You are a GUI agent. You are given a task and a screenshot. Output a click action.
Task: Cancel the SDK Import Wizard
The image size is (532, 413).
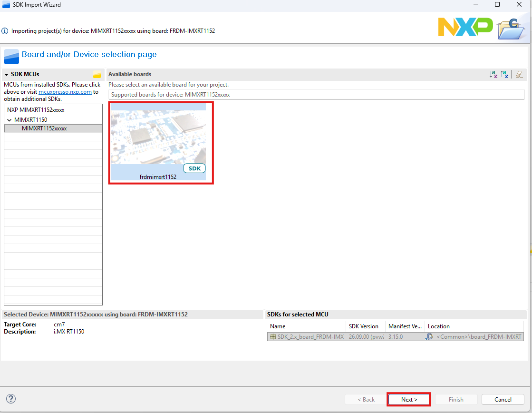503,399
